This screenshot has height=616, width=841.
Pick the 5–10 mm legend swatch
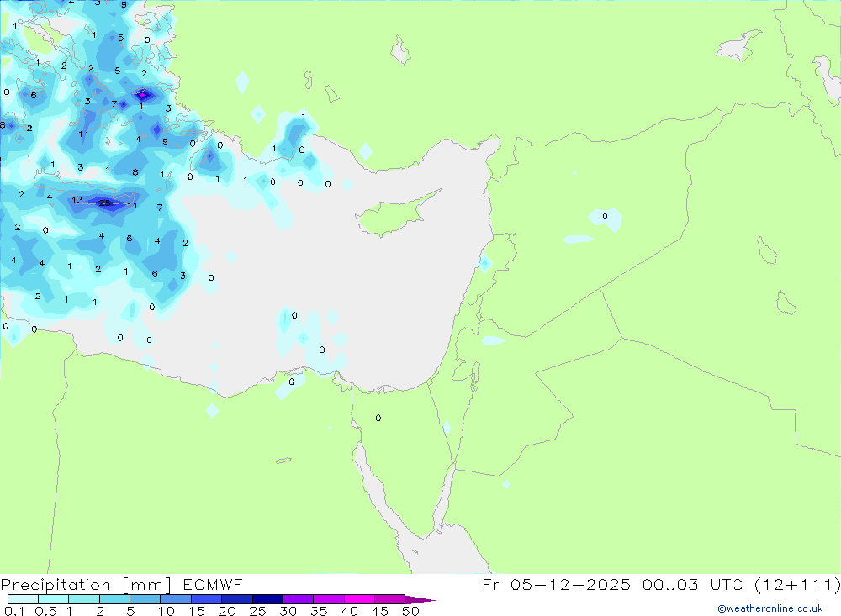pos(145,599)
